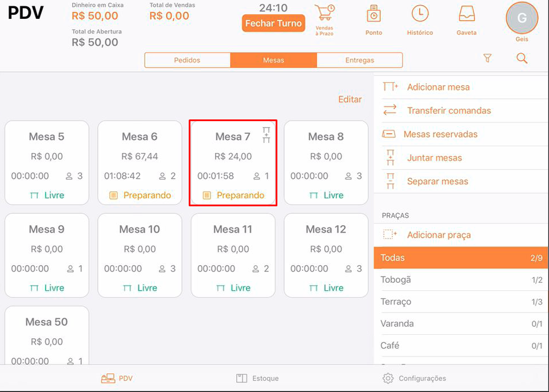Viewport: 549px width, 392px height.
Task: Open the Mesa 7 card
Action: tap(233, 163)
